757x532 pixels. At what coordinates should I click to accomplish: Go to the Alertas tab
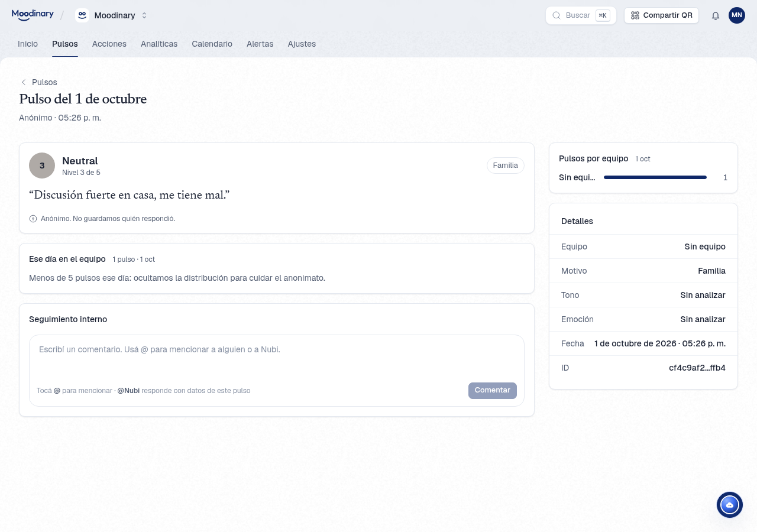coord(260,44)
